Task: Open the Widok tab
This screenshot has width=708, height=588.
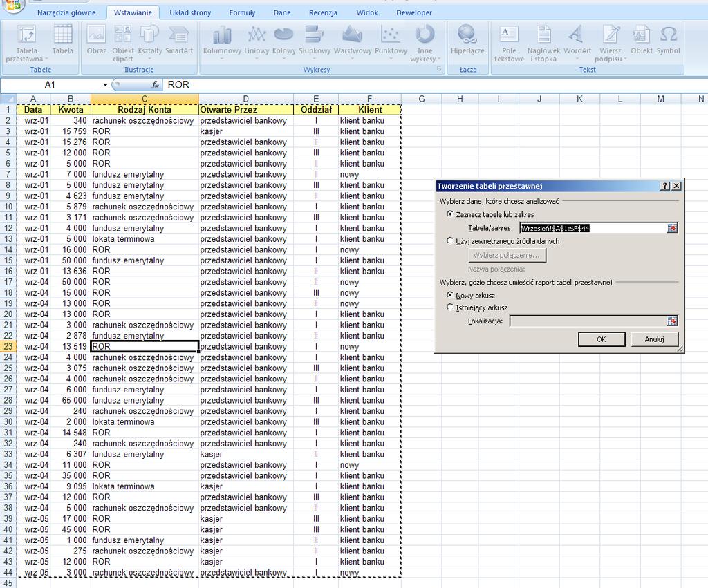Action: [367, 12]
